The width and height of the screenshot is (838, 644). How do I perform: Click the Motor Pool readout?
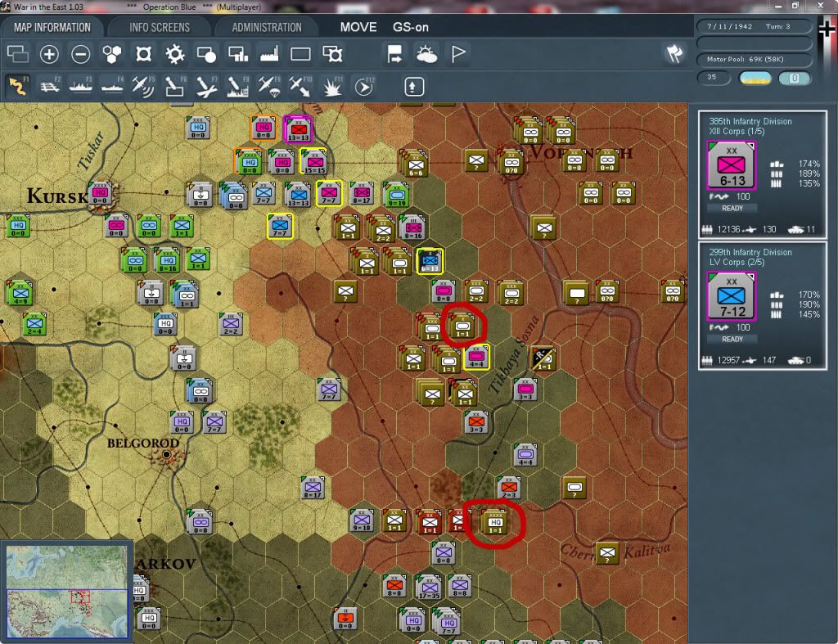[754, 59]
